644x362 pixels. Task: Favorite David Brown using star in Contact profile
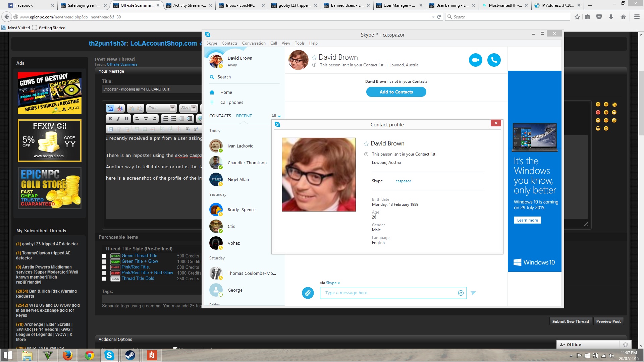(366, 144)
